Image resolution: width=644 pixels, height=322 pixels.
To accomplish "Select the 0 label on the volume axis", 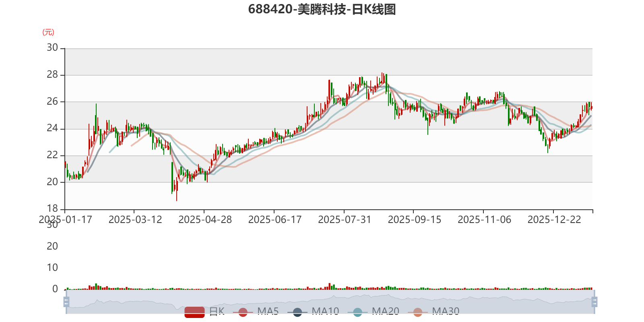I will tap(55, 289).
